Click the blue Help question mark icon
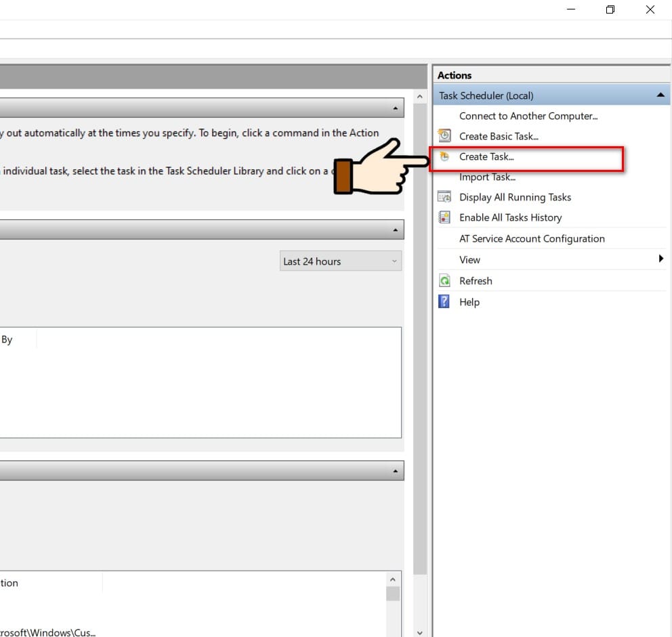672x637 pixels. pos(444,302)
